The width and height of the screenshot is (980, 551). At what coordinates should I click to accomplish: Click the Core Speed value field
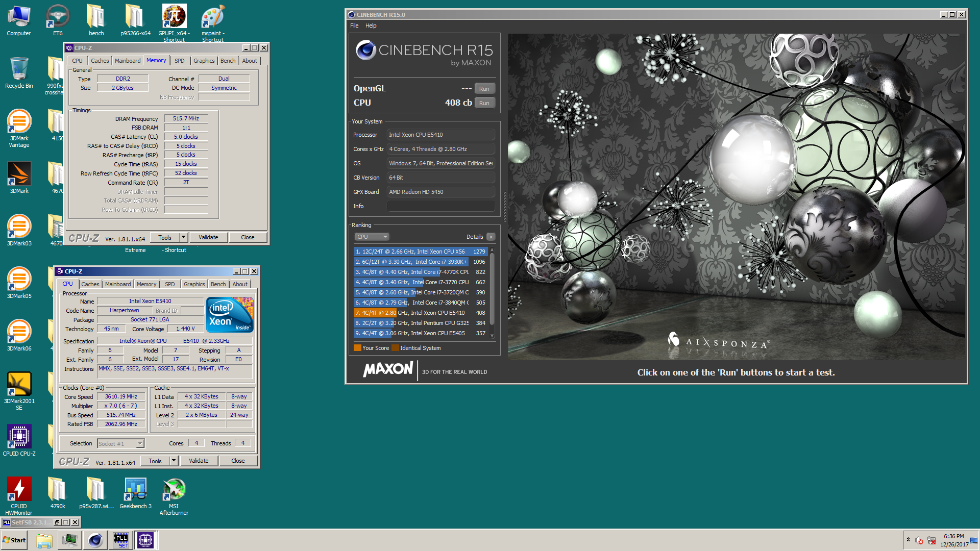121,396
